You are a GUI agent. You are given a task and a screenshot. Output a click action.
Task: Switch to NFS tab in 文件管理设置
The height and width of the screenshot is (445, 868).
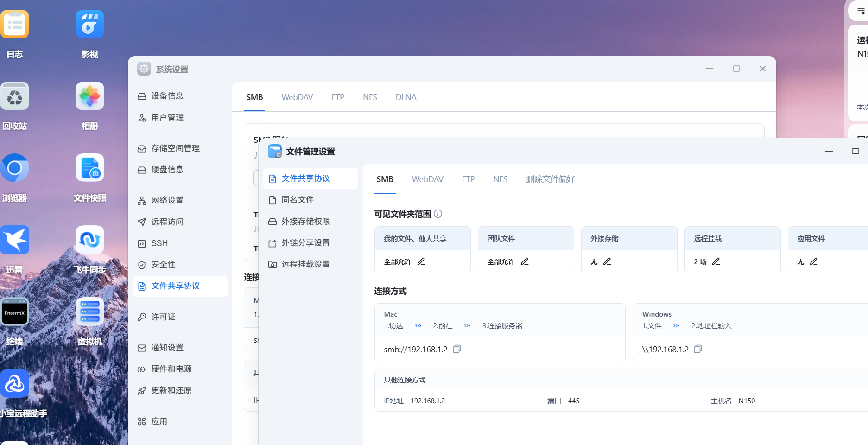click(501, 179)
